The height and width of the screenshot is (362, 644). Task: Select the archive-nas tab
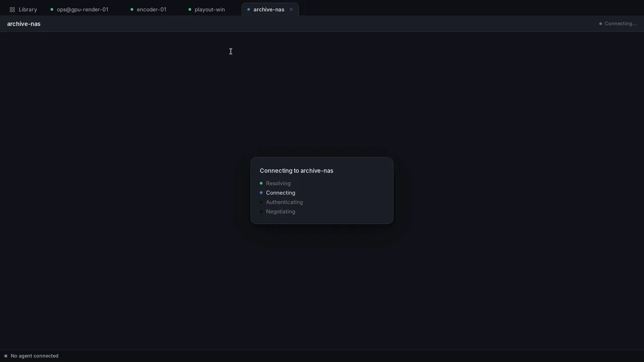click(270, 10)
